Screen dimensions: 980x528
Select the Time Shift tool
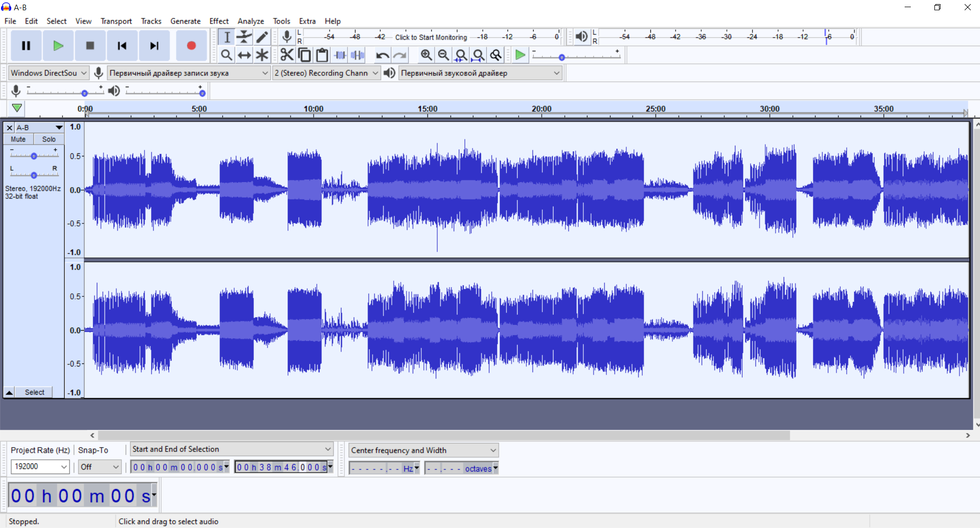pyautogui.click(x=244, y=55)
